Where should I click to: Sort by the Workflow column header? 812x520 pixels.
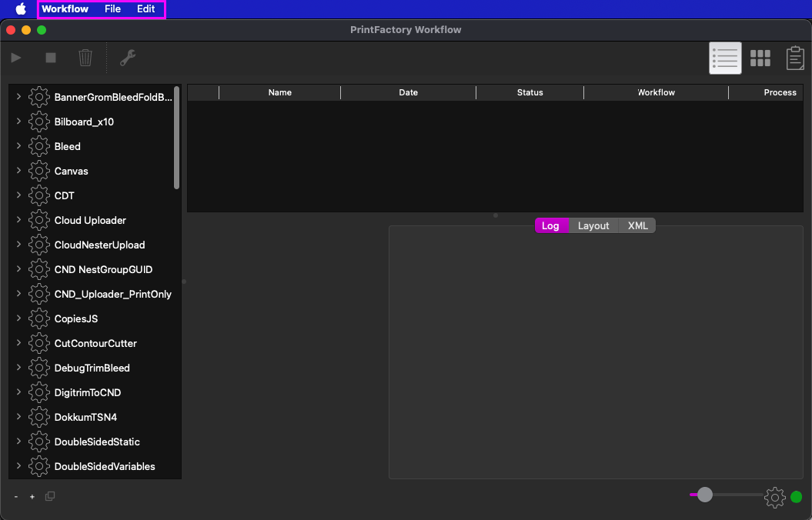[x=656, y=92]
